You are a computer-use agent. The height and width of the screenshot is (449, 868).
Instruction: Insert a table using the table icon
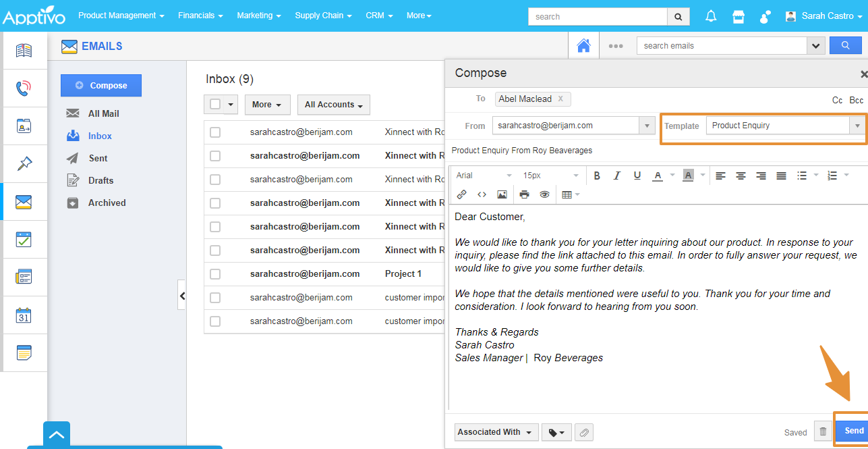pyautogui.click(x=567, y=194)
